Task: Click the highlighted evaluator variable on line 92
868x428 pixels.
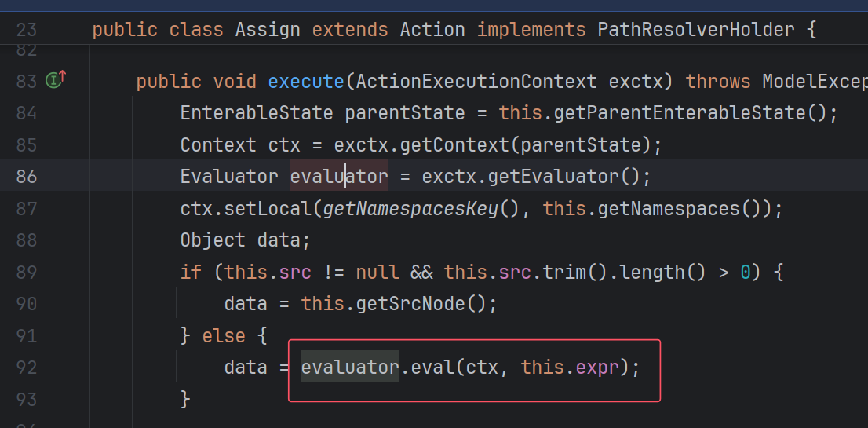Action: point(350,367)
